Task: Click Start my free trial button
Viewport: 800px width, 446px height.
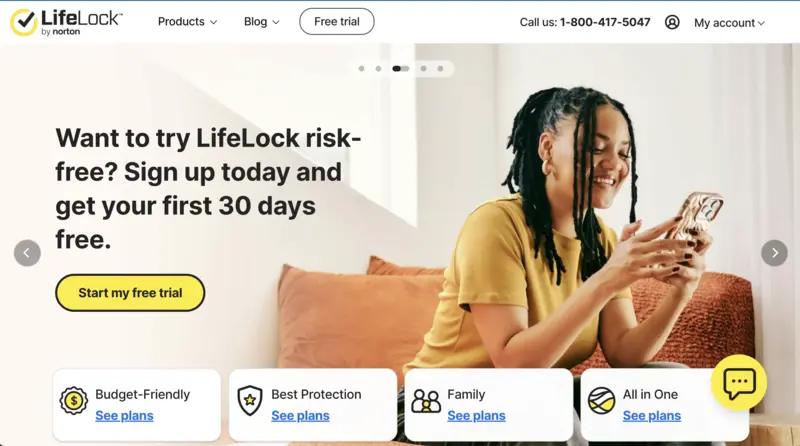Action: 130,293
